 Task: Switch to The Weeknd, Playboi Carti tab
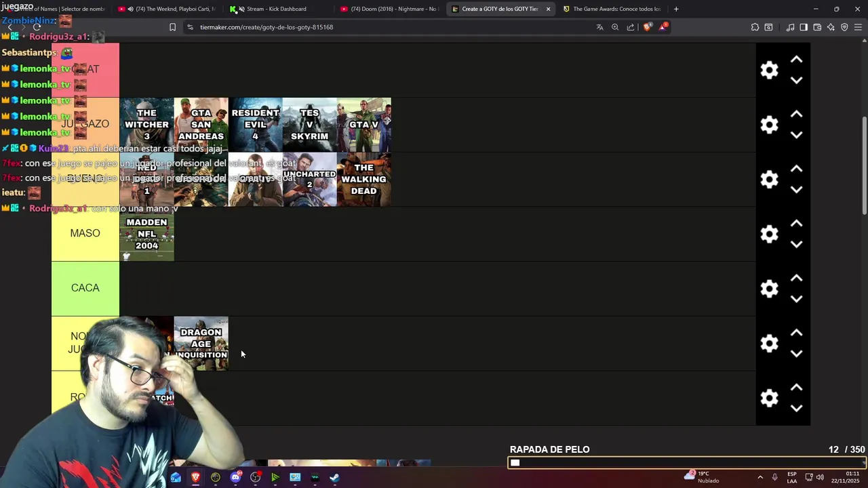[167, 9]
